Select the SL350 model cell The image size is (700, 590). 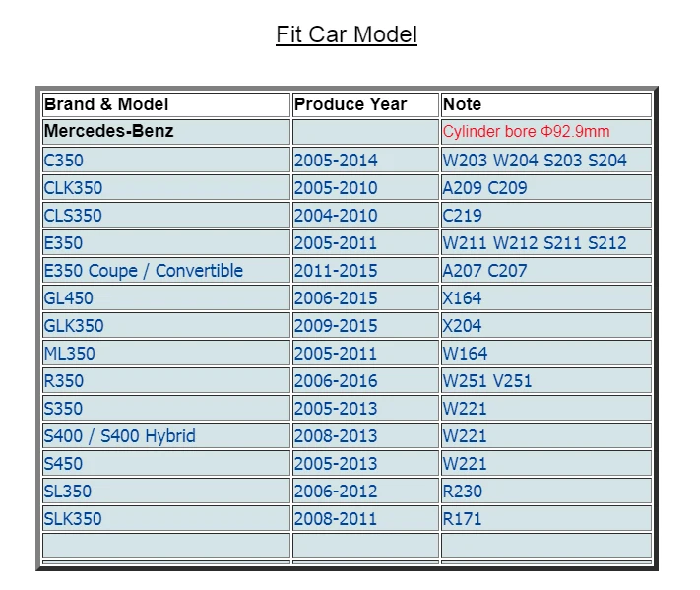point(166,492)
